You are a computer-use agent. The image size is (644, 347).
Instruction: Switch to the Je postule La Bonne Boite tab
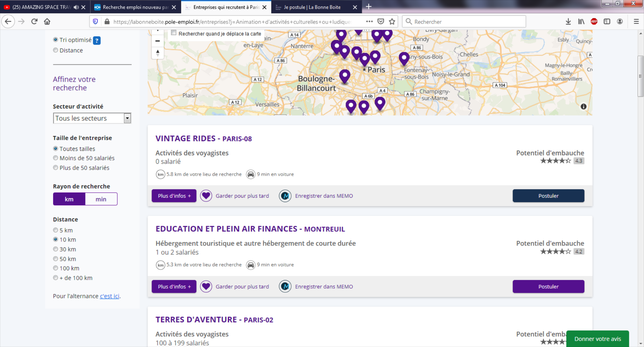[x=312, y=7]
